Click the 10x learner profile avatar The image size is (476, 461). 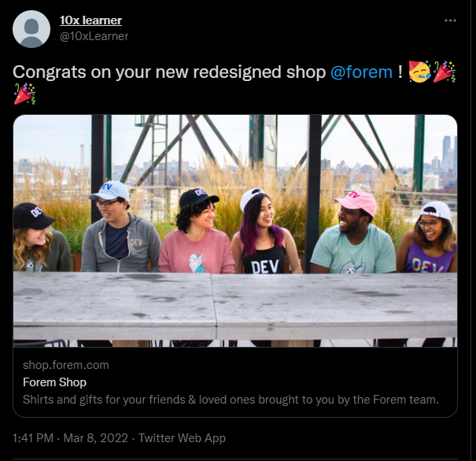(x=31, y=29)
